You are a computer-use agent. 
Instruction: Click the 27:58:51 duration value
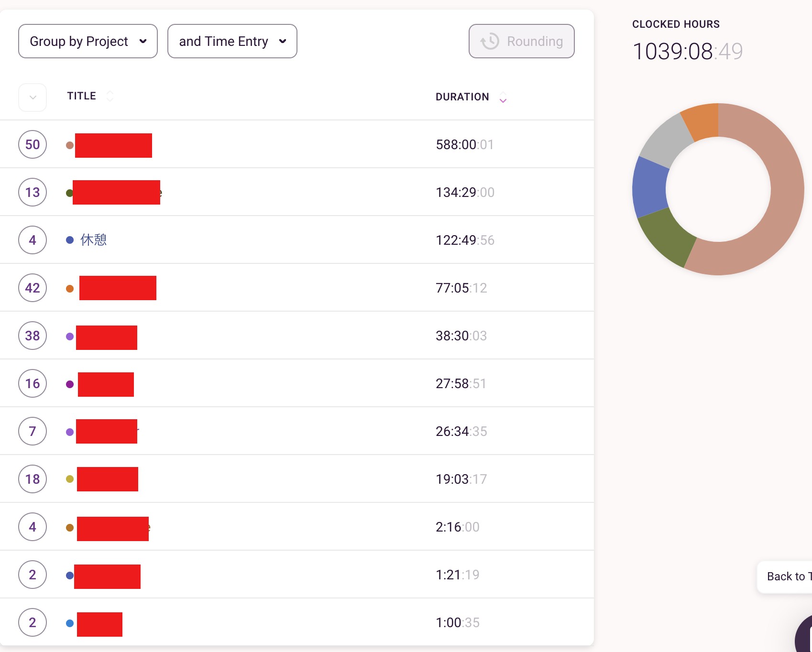point(461,383)
